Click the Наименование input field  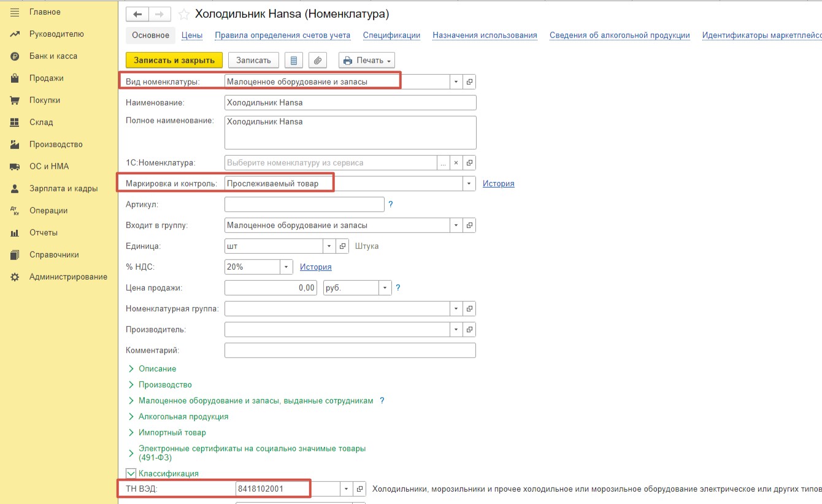tap(350, 102)
